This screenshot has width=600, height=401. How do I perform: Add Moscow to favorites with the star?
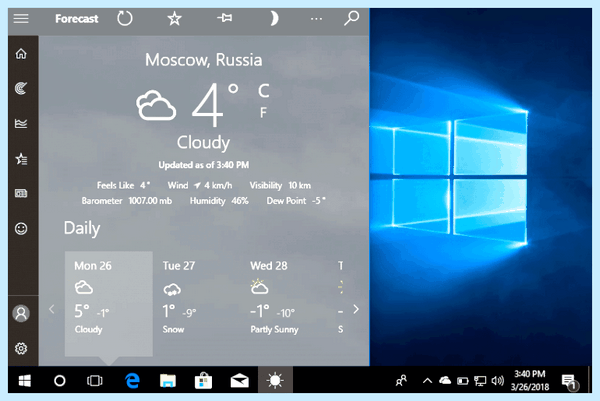click(174, 18)
